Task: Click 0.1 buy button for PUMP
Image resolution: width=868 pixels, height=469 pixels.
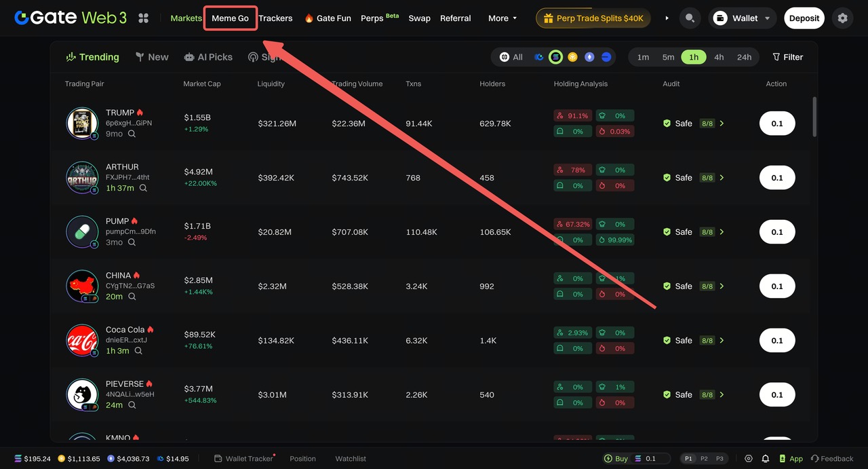Action: coord(777,232)
